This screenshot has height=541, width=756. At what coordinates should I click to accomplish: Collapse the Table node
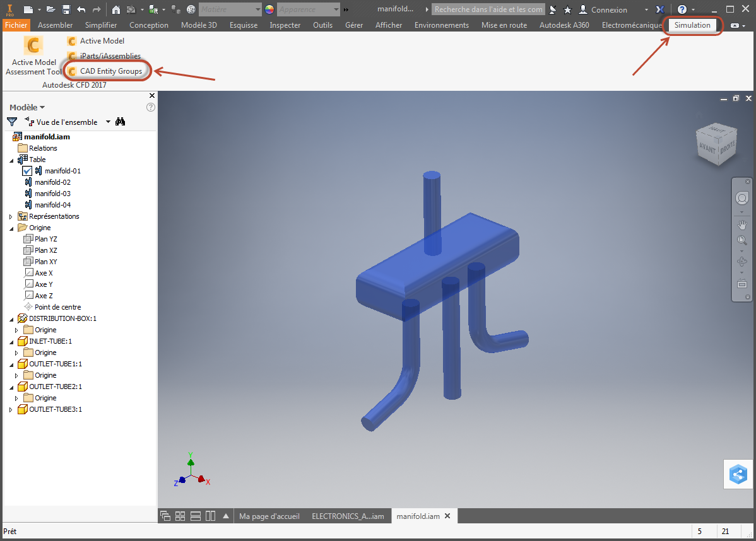(11, 160)
